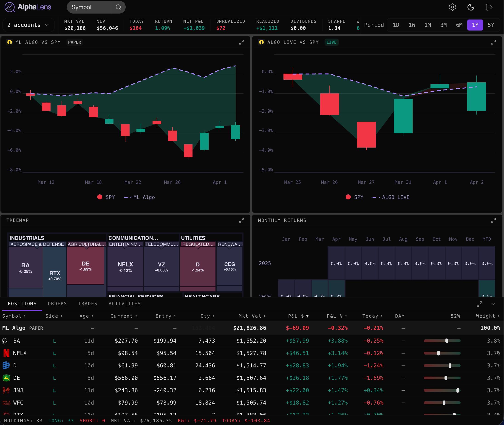Select the 1W period
504x425 pixels.
coord(412,25)
